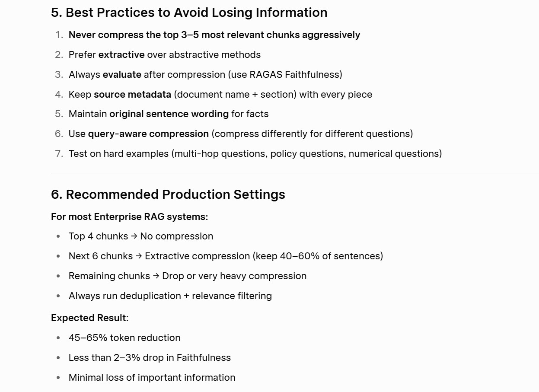Click the 'query-aware compression' phrase

(148, 134)
